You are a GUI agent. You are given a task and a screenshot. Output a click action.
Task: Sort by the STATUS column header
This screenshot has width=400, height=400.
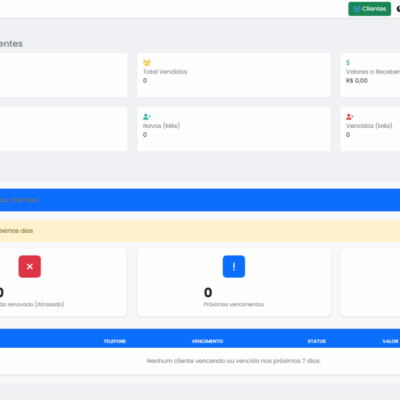click(317, 341)
